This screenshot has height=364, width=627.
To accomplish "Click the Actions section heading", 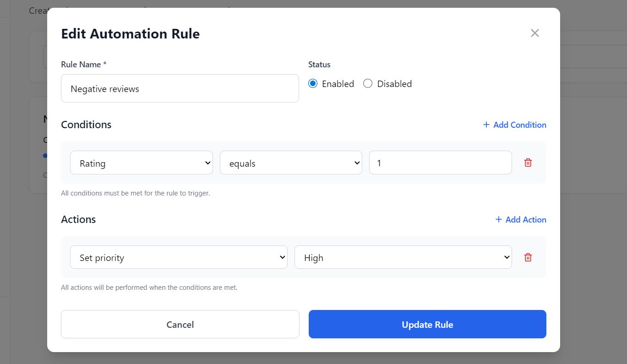I will pos(78,219).
